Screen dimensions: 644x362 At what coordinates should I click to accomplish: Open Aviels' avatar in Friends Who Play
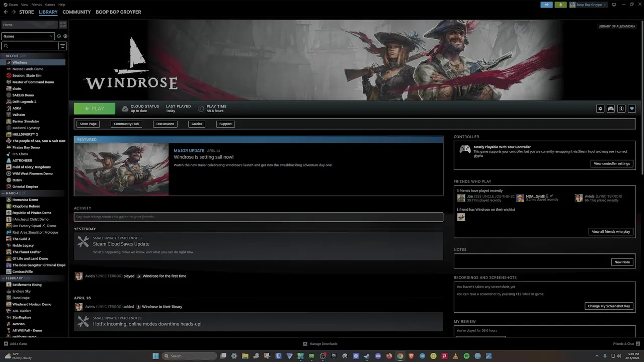click(x=579, y=198)
